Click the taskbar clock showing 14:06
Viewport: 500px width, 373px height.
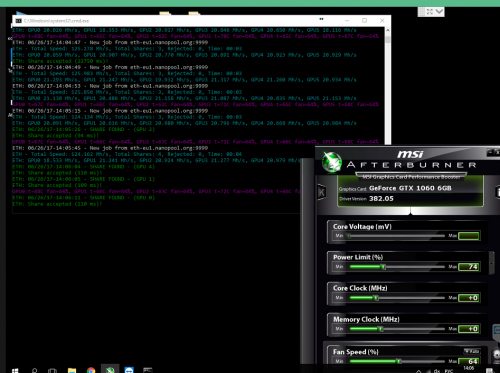469,369
